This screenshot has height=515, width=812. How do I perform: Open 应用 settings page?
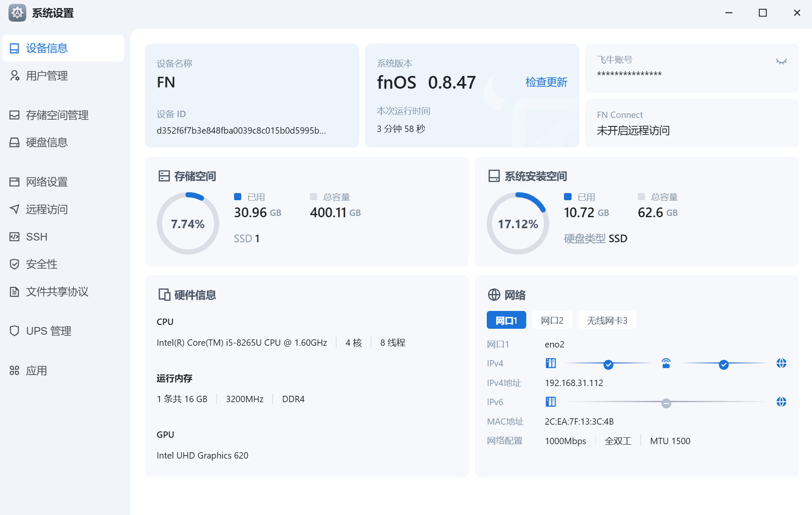tap(63, 371)
